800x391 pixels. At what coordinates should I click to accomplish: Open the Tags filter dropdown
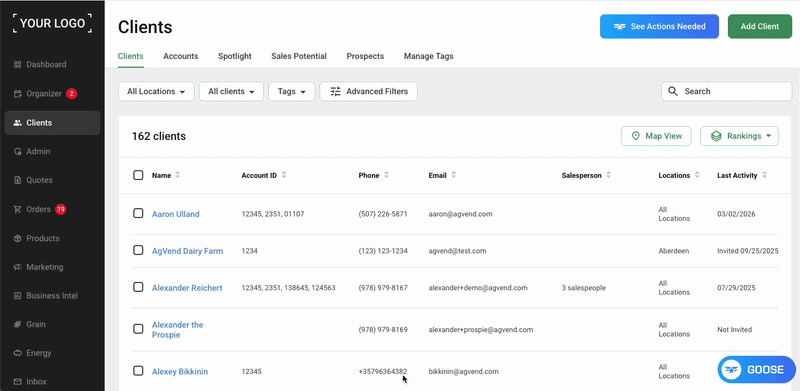291,91
